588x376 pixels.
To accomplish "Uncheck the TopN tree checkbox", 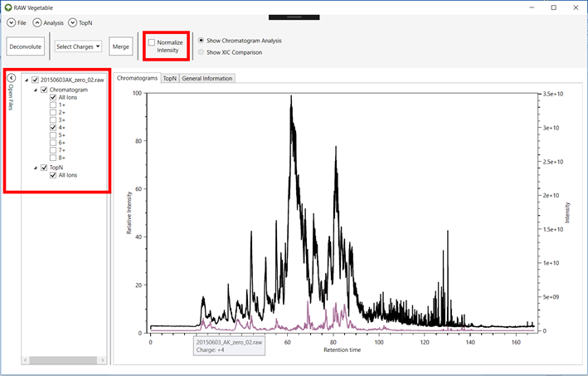I will click(x=44, y=168).
